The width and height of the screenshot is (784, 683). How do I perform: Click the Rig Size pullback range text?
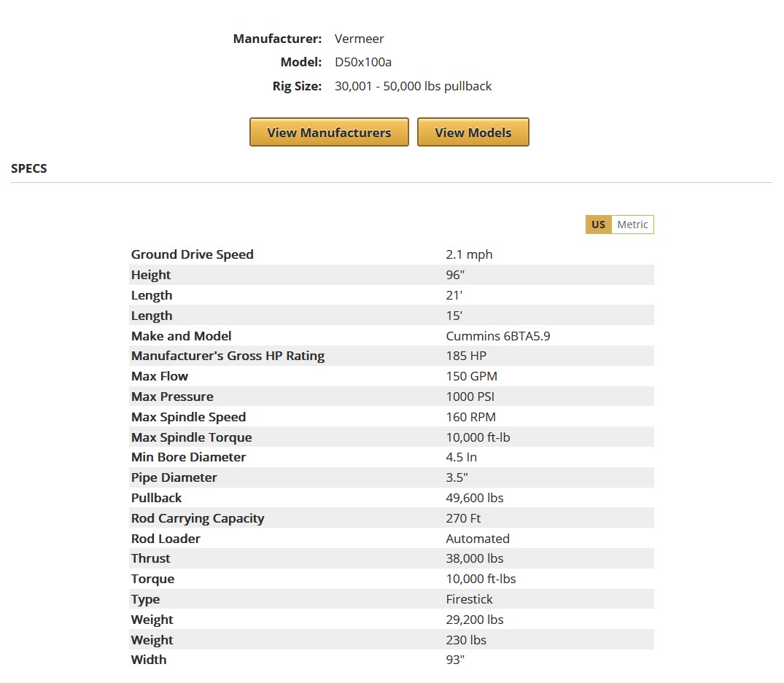click(x=413, y=86)
